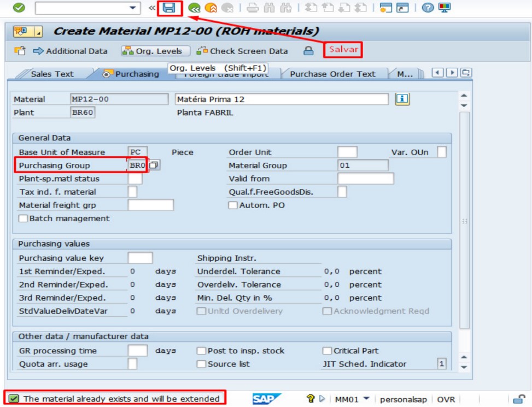This screenshot has width=532, height=407.
Task: Click the SAP logo in status bar
Action: click(x=267, y=399)
